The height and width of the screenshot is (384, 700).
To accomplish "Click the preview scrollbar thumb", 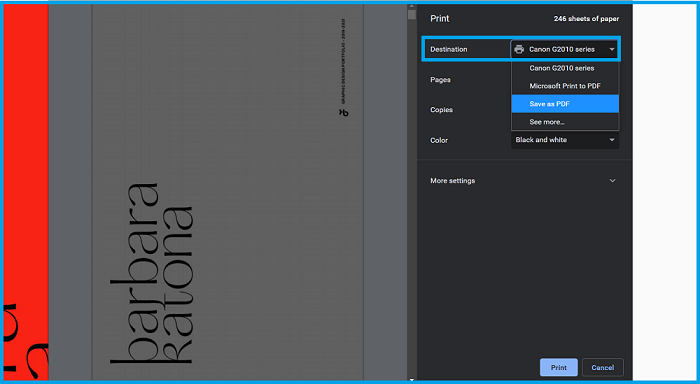I will coord(412,15).
